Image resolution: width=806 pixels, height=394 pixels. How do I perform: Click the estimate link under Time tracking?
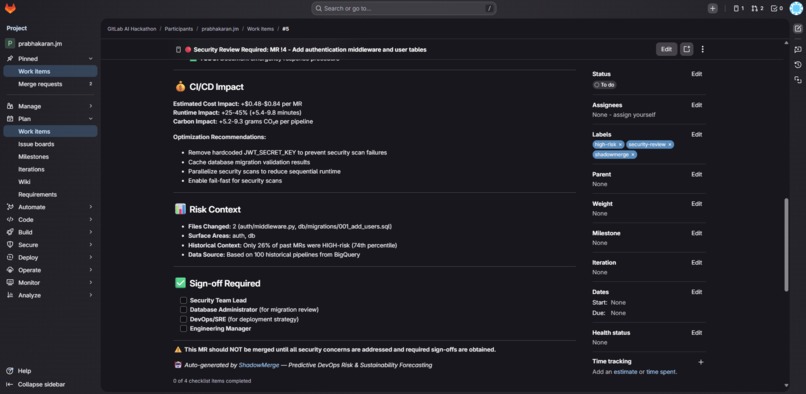[x=625, y=372]
